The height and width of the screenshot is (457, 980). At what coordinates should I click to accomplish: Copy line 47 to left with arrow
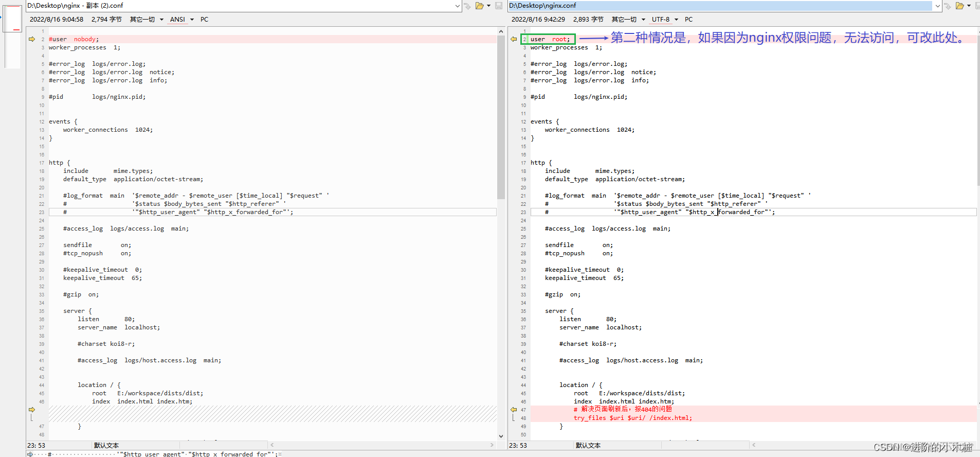click(x=513, y=410)
